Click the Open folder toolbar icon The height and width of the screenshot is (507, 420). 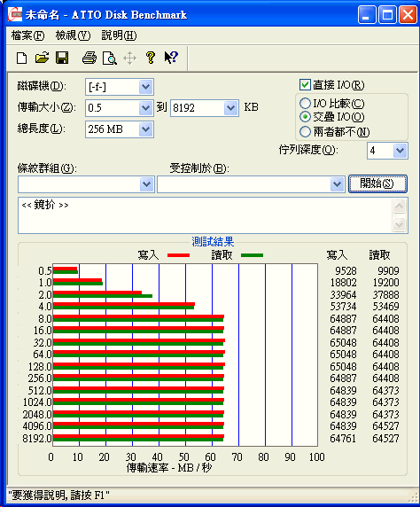tap(42, 58)
